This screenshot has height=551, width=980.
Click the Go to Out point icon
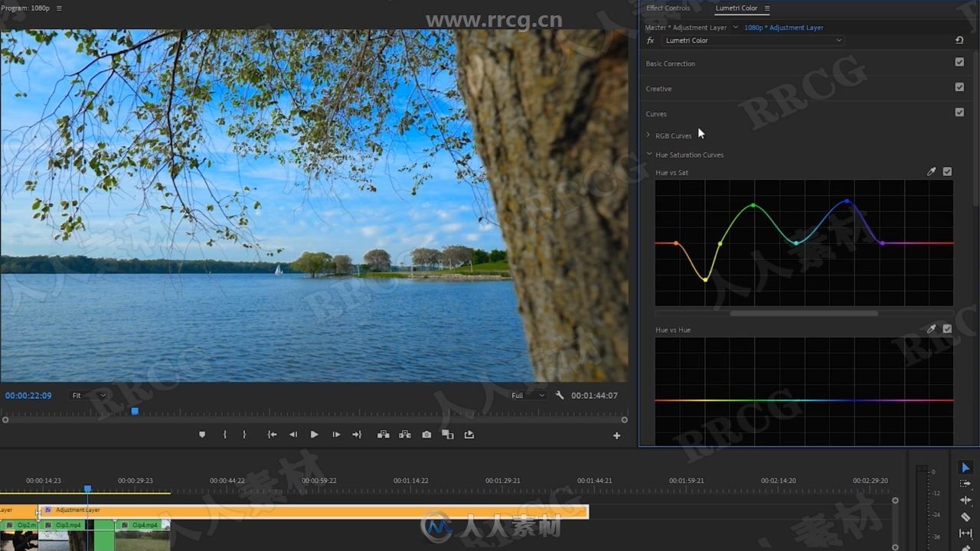pos(357,435)
